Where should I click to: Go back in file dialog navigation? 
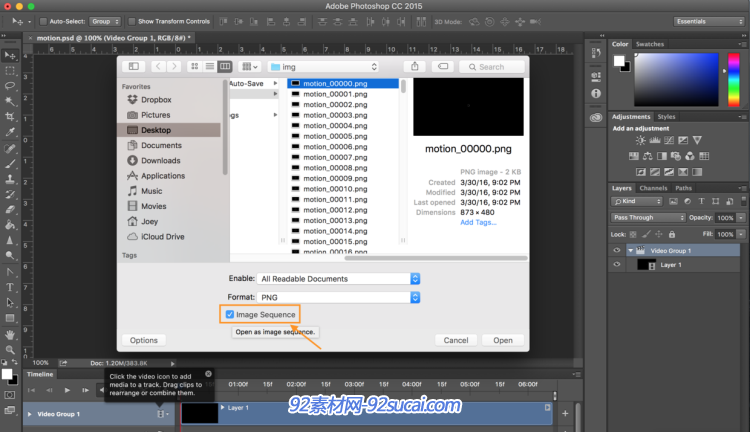(x=158, y=66)
